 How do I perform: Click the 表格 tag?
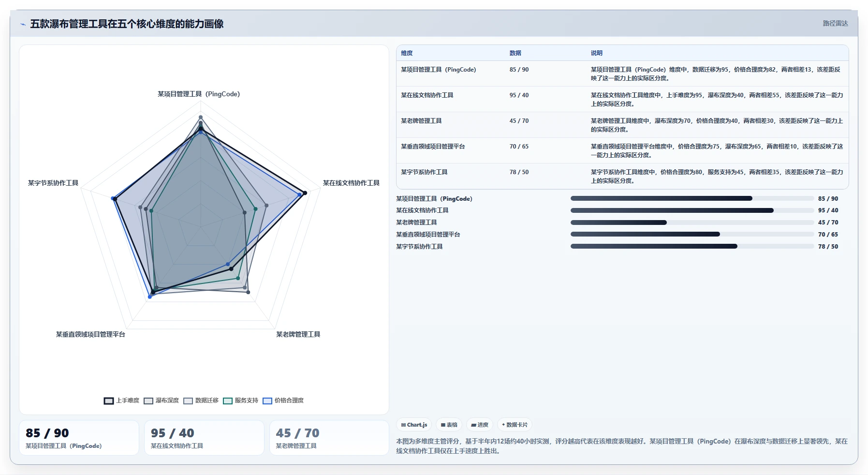(x=449, y=425)
